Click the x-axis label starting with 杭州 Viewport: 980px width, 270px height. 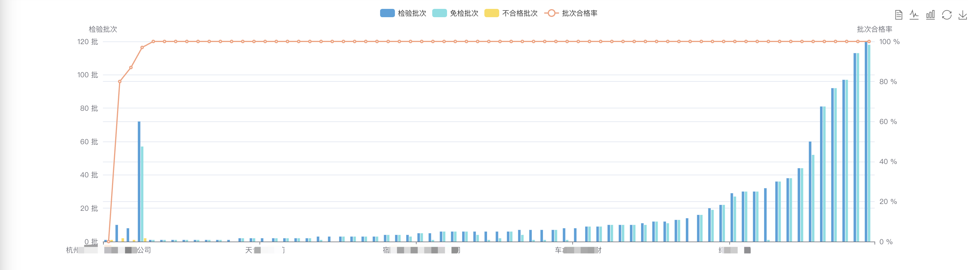[108, 250]
